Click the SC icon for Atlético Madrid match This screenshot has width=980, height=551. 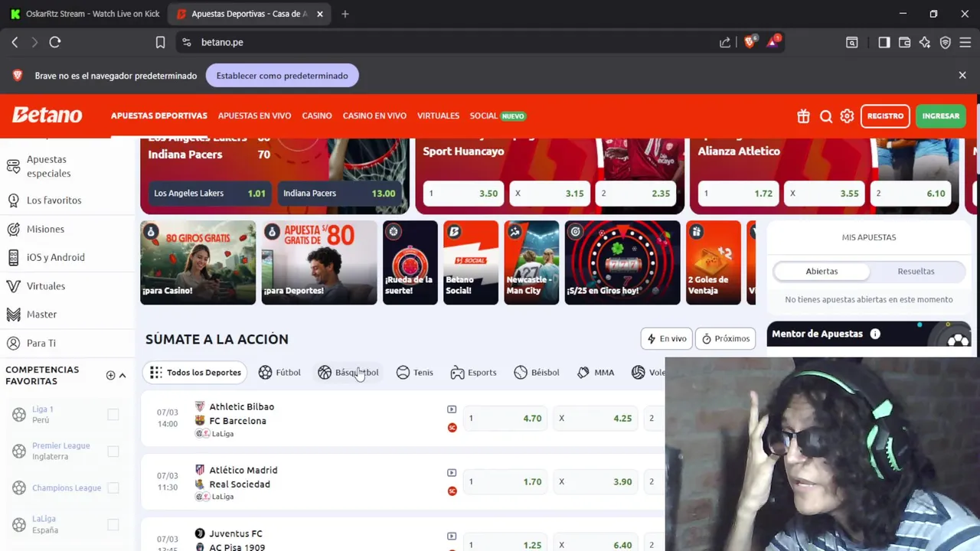coord(452,491)
